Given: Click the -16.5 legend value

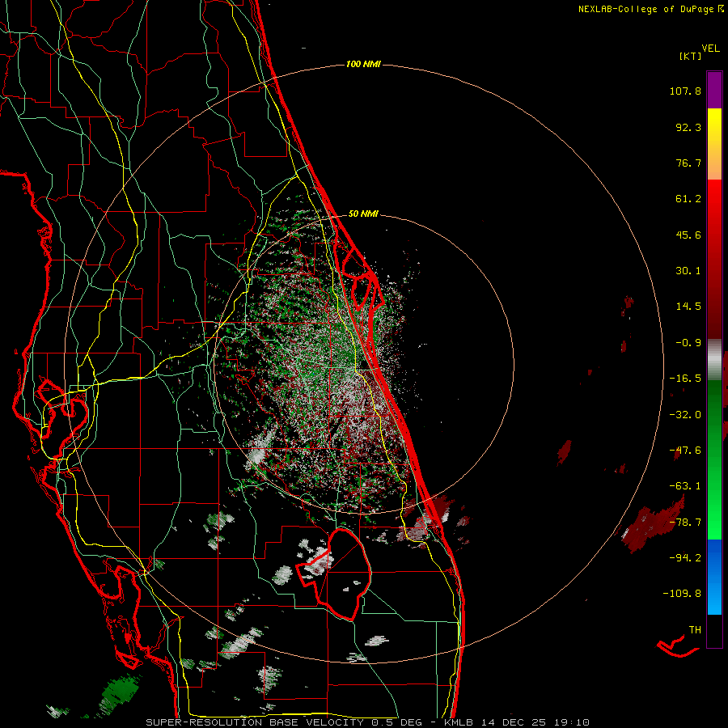Looking at the screenshot, I should click(x=685, y=379).
